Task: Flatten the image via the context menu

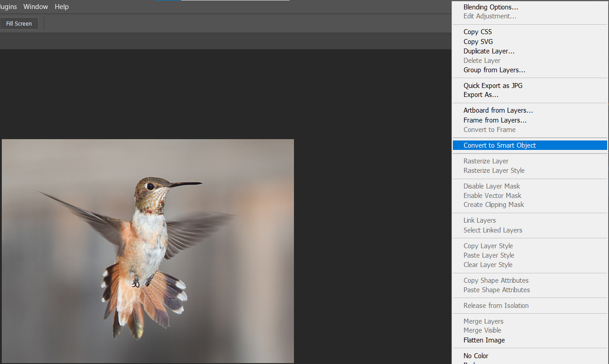Action: coord(484,340)
